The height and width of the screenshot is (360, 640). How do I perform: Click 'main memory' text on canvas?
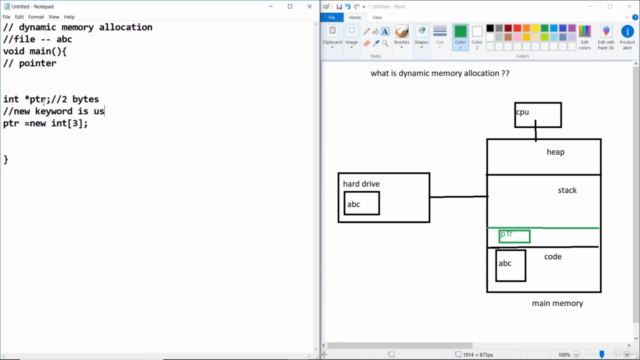point(557,303)
